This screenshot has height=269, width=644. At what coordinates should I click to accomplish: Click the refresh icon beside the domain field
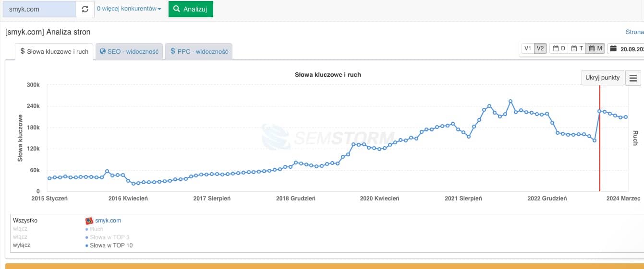pos(85,9)
